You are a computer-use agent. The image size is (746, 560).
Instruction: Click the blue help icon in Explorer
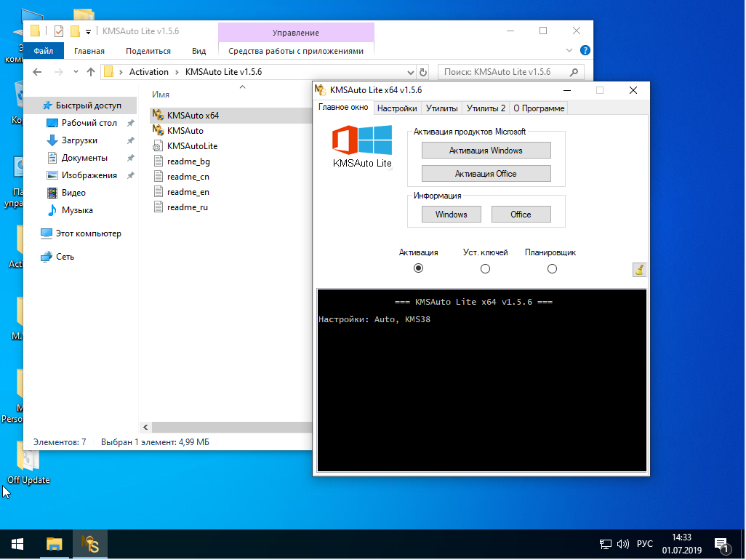(x=585, y=50)
